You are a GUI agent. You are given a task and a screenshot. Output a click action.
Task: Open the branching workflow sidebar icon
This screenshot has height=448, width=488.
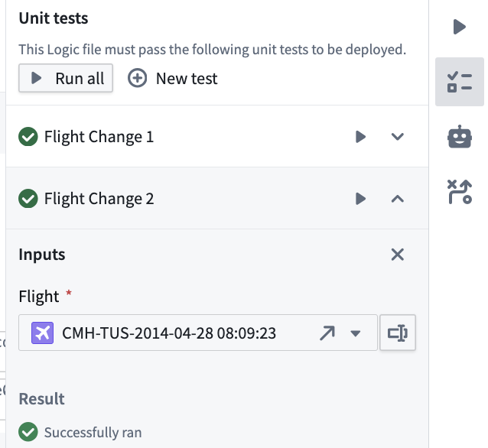coord(460,192)
